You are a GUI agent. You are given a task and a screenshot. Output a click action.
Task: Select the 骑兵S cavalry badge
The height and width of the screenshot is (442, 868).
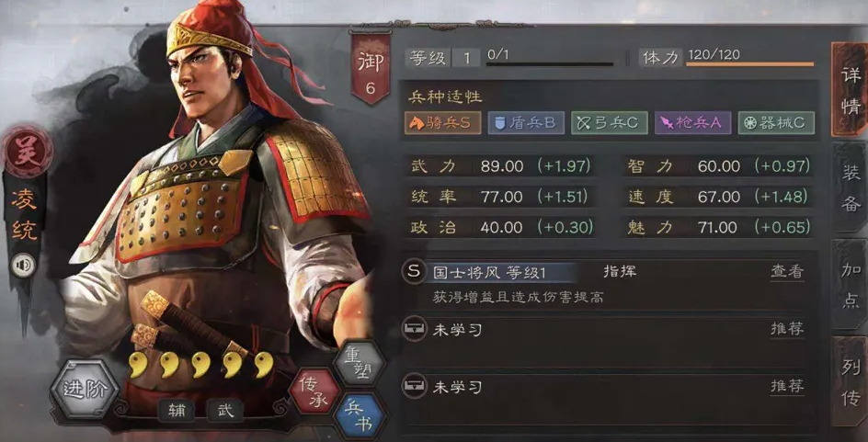(441, 123)
